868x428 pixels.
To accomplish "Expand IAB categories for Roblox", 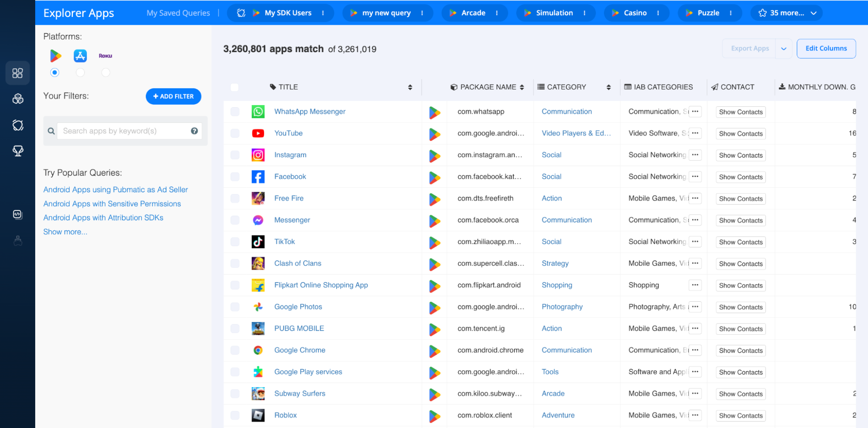I will click(695, 415).
